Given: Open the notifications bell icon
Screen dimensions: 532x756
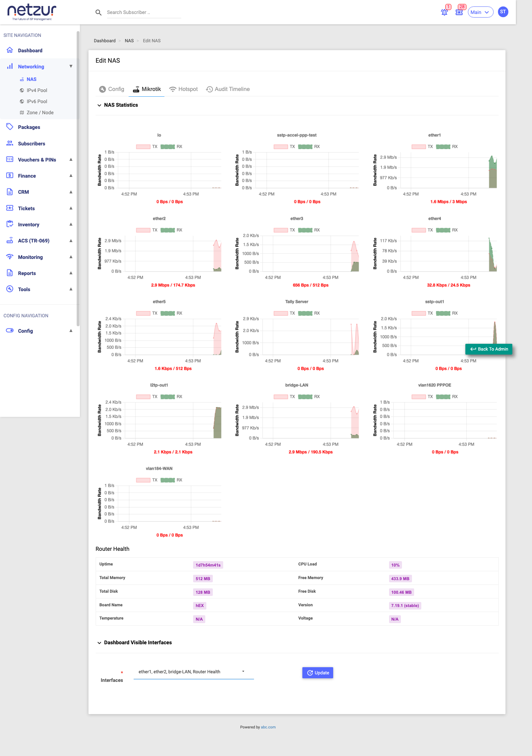Looking at the screenshot, I should click(x=445, y=12).
